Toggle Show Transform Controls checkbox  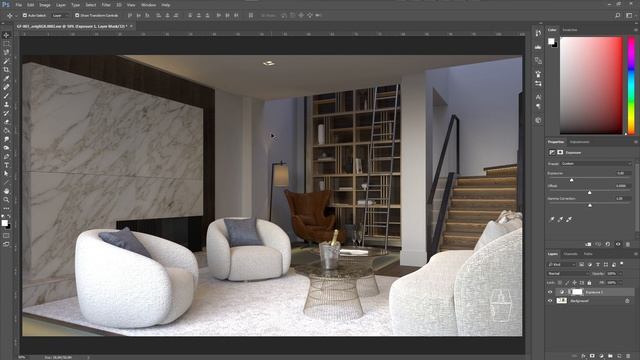point(77,15)
